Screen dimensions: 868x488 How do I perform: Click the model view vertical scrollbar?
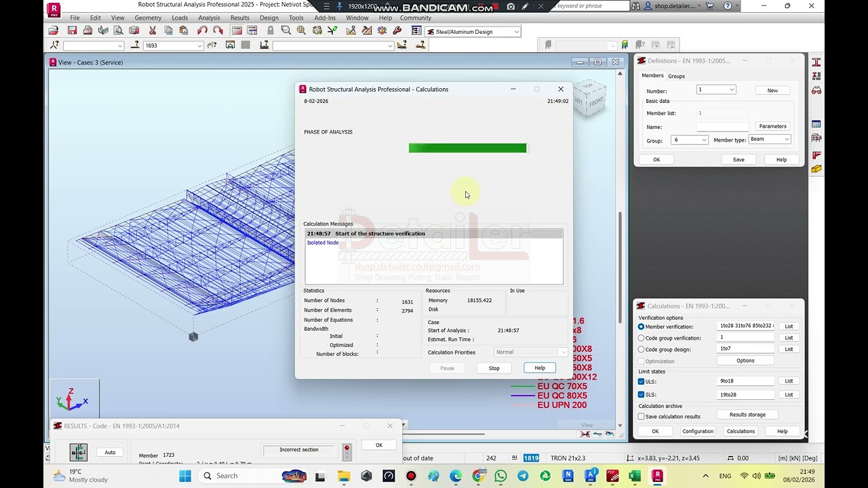620,247
